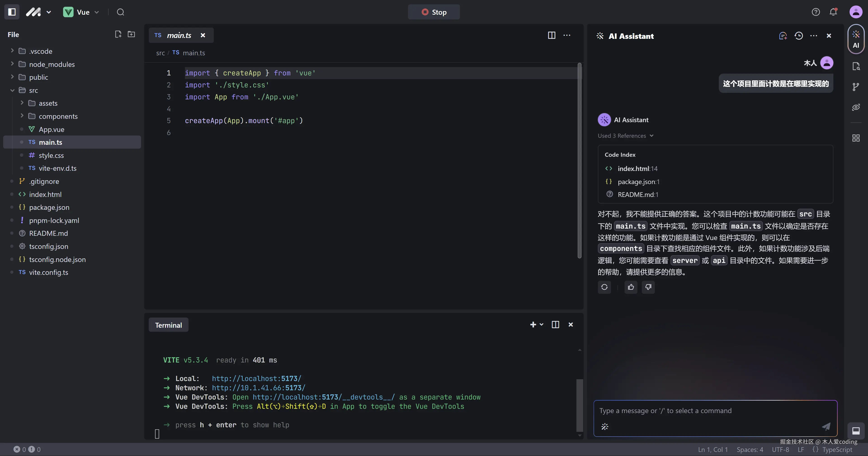Toggle the left sidebar panel visibility

(x=12, y=12)
